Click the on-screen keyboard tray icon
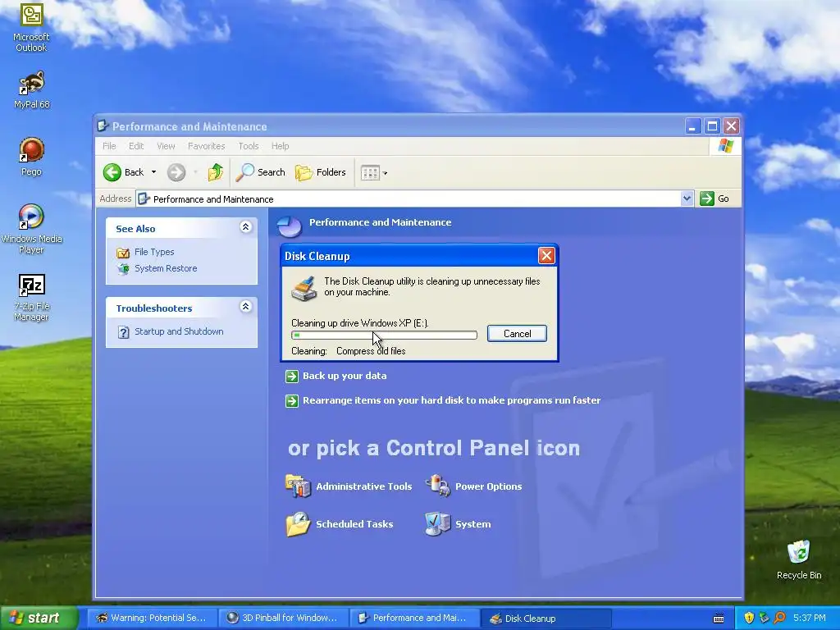840x630 pixels. pos(719,619)
